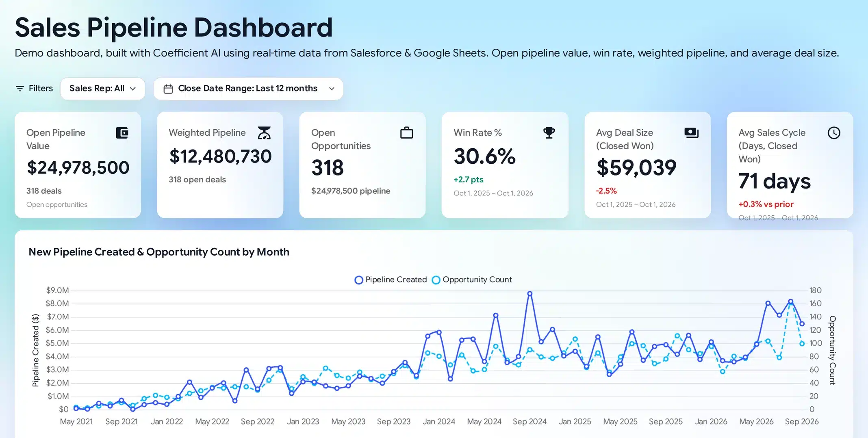
Task: Click the Open opportunities caption
Action: (x=57, y=205)
